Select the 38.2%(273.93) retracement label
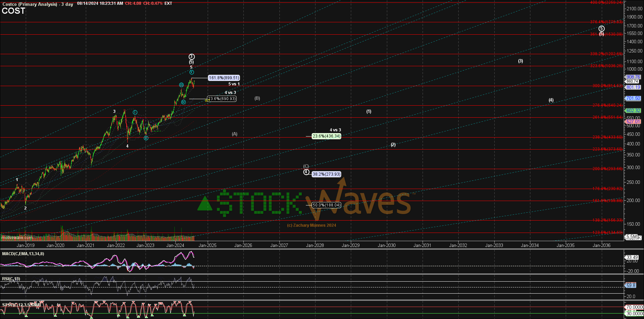This screenshot has width=644, height=319. [x=326, y=174]
